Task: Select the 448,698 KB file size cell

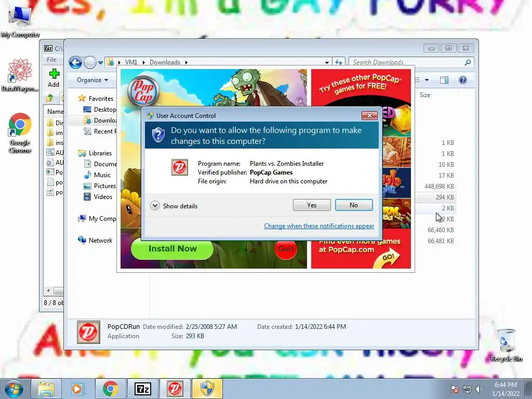Action: [x=439, y=187]
